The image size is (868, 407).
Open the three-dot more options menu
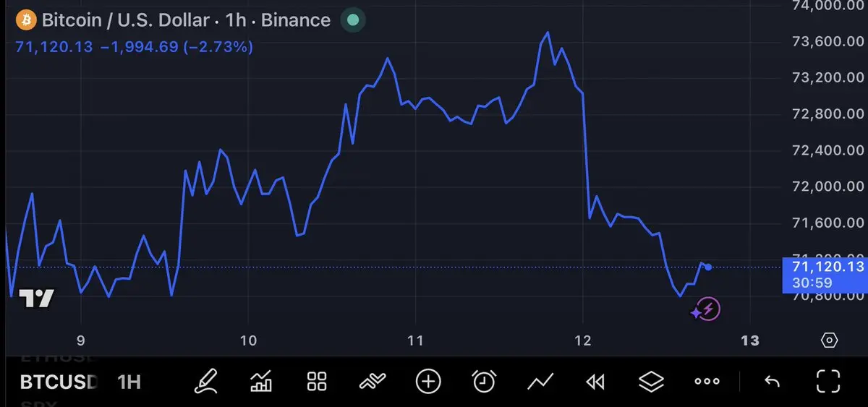(707, 382)
